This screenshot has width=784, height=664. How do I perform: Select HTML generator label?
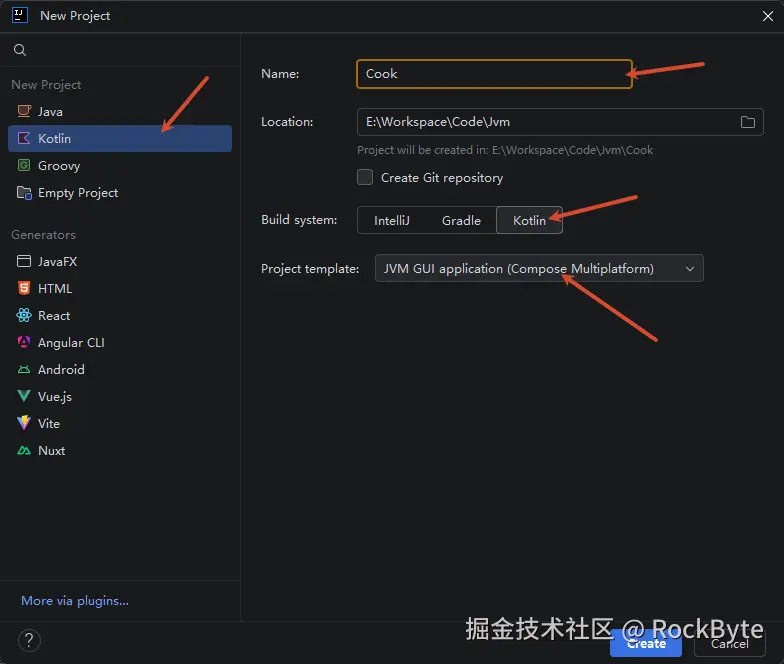(55, 288)
